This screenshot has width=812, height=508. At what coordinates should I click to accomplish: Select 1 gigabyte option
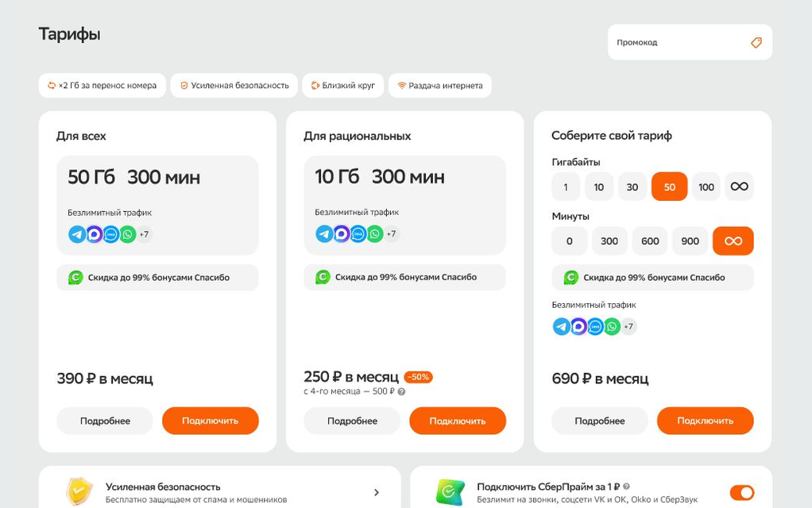[x=566, y=187]
